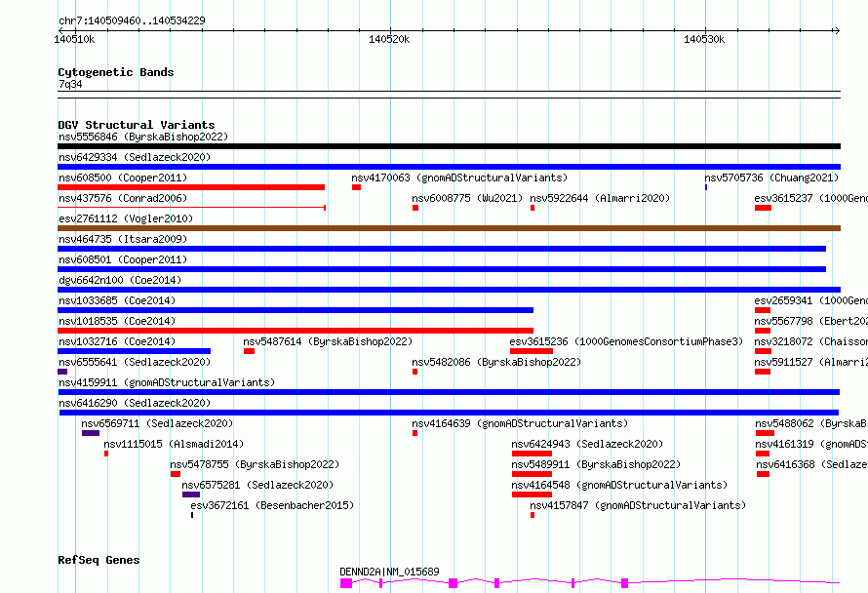Open nsv4164548 (gnomADStructuralVariants) label

coord(619,485)
